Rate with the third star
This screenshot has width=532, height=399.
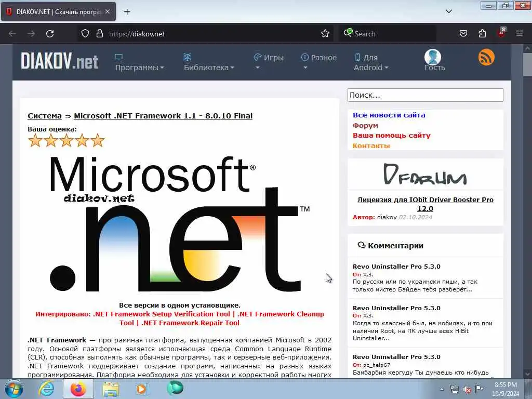click(66, 140)
